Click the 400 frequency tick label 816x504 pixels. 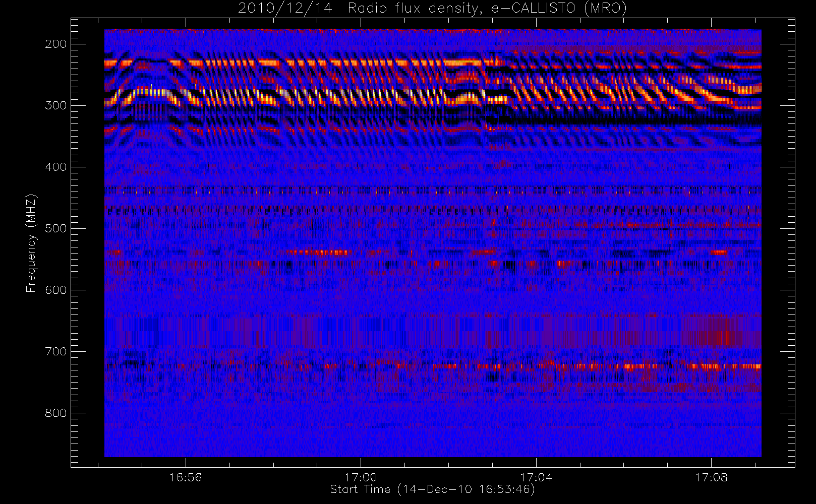(55, 167)
